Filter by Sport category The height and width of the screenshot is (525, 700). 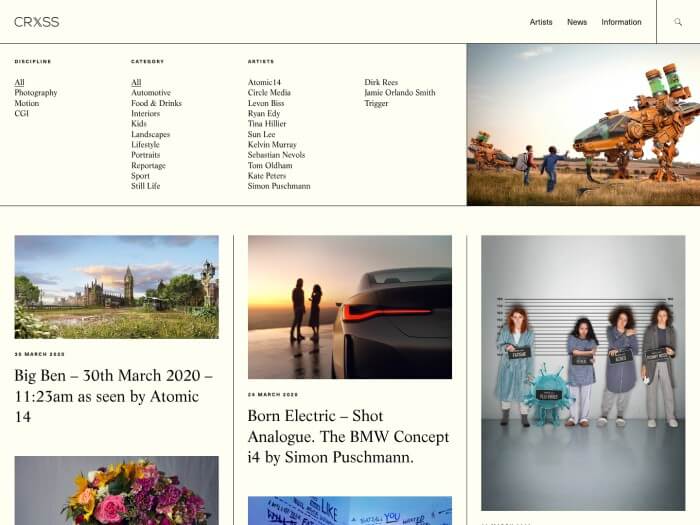140,176
